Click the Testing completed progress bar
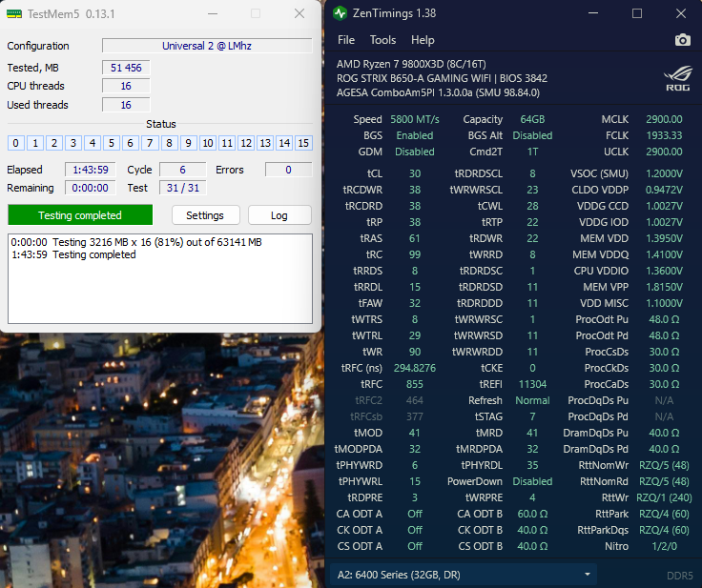 click(x=80, y=215)
